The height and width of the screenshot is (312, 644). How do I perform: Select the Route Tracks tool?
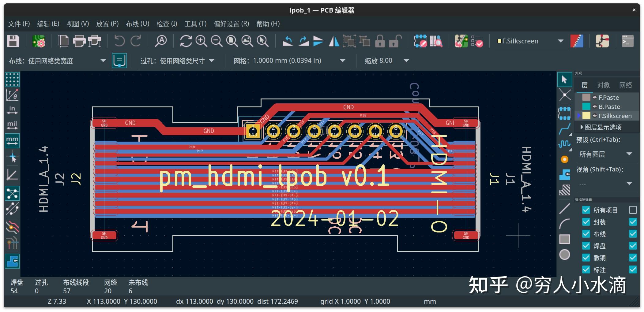pyautogui.click(x=565, y=129)
